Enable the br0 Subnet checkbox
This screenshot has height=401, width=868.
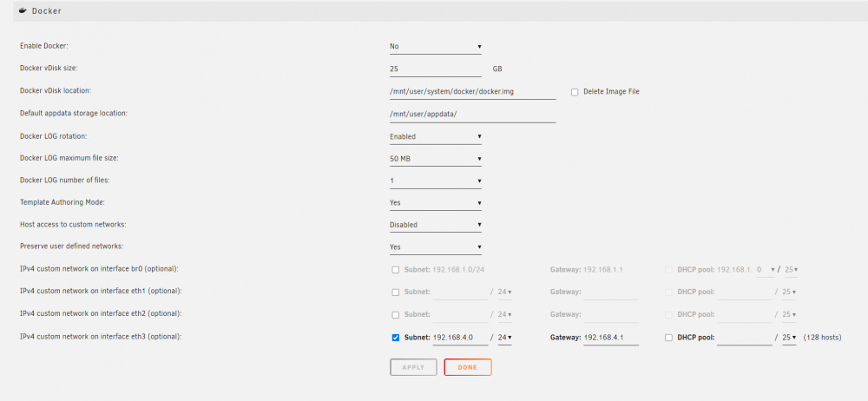click(395, 270)
